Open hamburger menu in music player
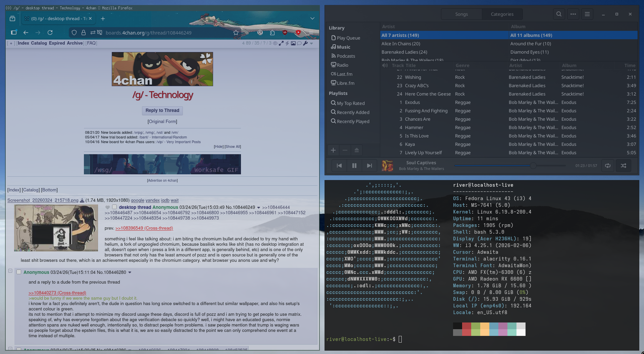This screenshot has height=354, width=644. (587, 14)
